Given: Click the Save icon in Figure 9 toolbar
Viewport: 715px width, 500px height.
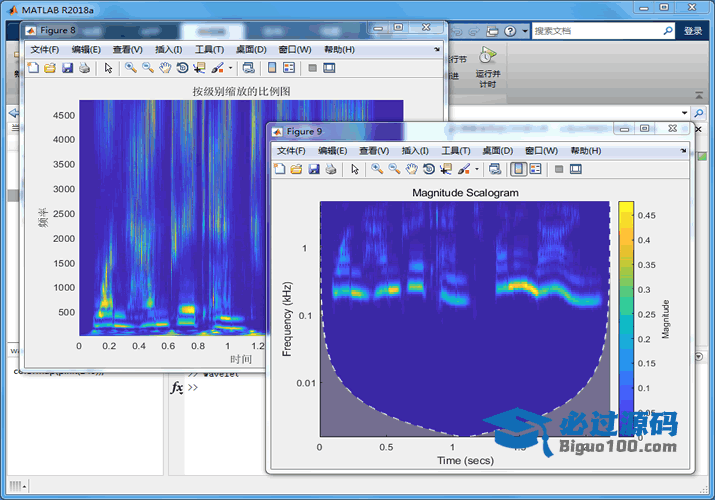Looking at the screenshot, I should point(313,169).
